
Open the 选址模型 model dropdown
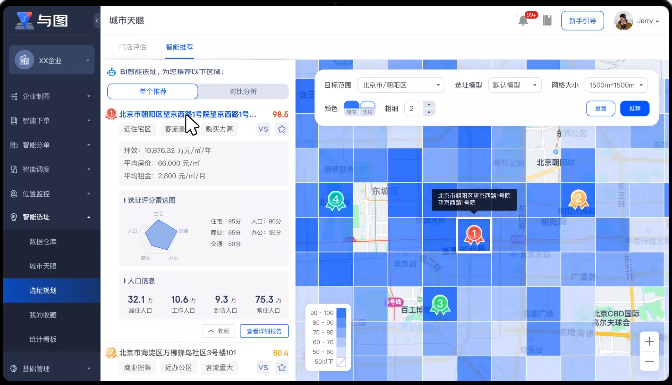click(515, 85)
